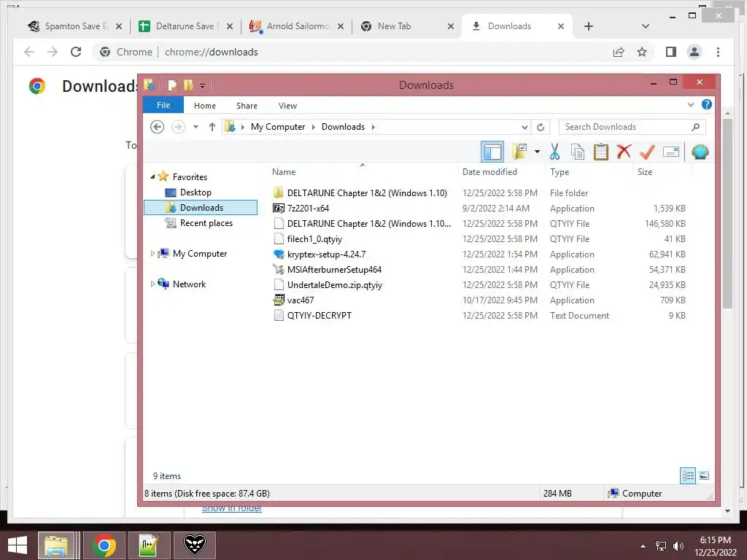Open Customize Quick Access Toolbar dropdown

[203, 86]
